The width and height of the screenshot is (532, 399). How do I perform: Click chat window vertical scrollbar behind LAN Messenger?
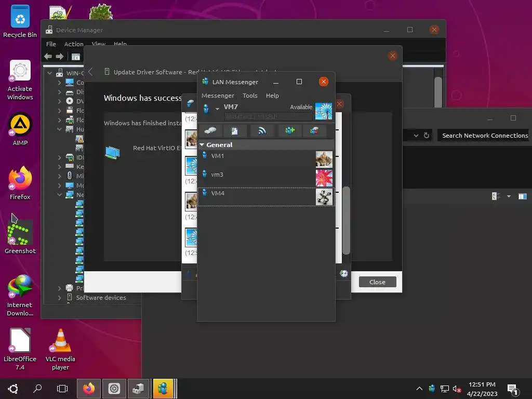click(346, 220)
